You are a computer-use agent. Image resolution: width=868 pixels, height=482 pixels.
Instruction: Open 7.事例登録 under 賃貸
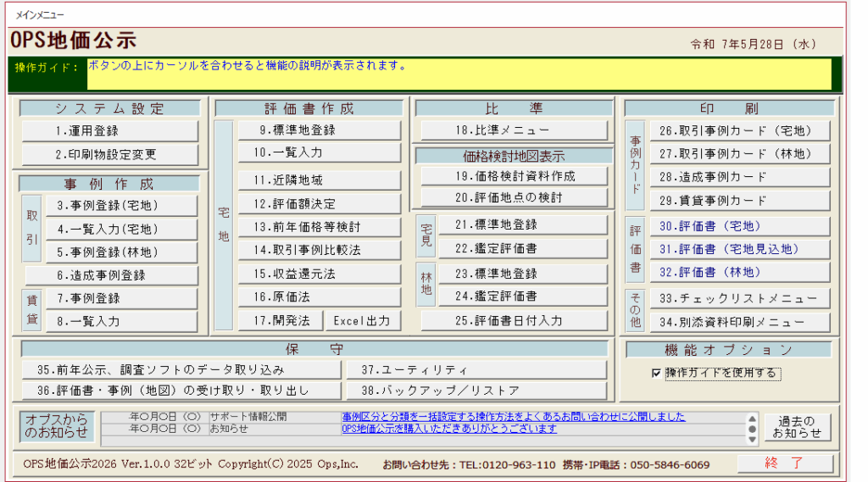(121, 298)
